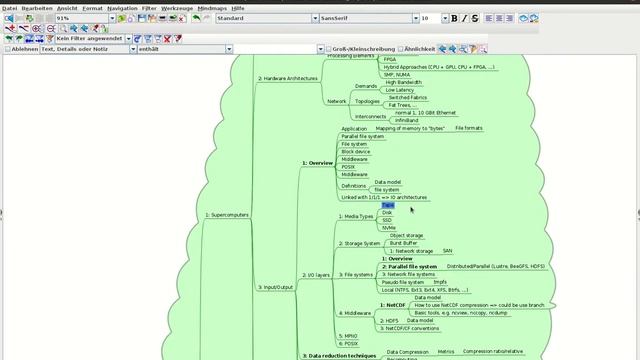This screenshot has height=360, width=640.
Task: Open the SansSerif font dropdown
Action: tap(416, 18)
